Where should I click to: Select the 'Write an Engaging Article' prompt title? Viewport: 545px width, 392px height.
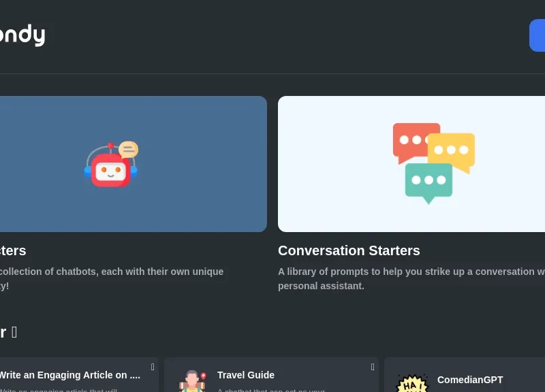69,375
